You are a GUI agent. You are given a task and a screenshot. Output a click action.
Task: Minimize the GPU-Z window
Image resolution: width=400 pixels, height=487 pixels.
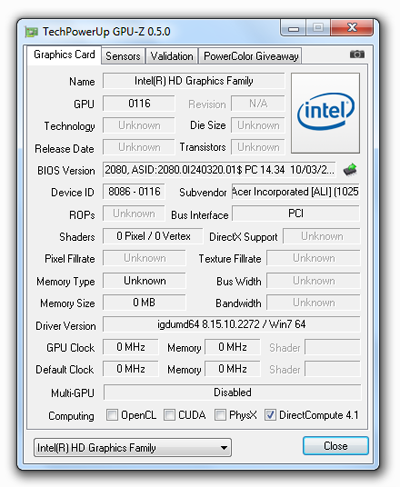pos(293,28)
